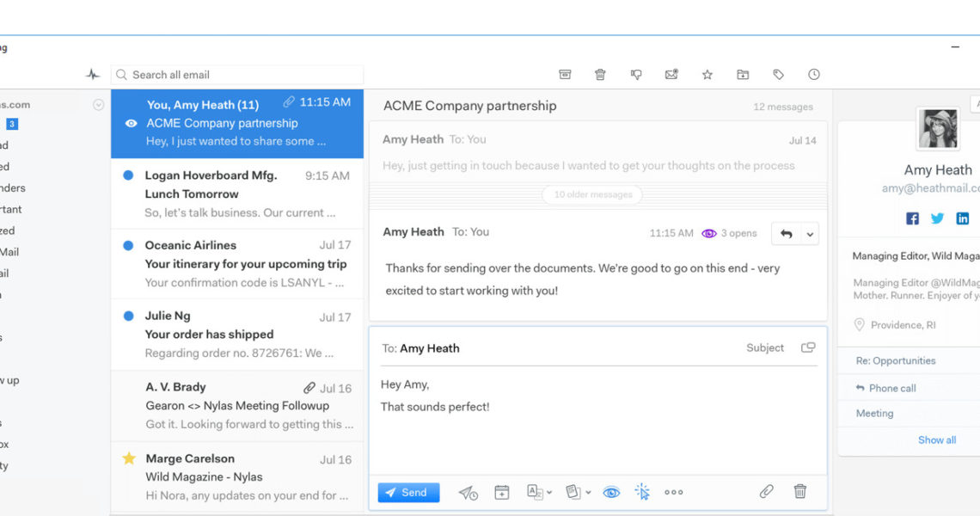Click Show all in contact sidebar
This screenshot has height=516, width=980.
tap(936, 439)
